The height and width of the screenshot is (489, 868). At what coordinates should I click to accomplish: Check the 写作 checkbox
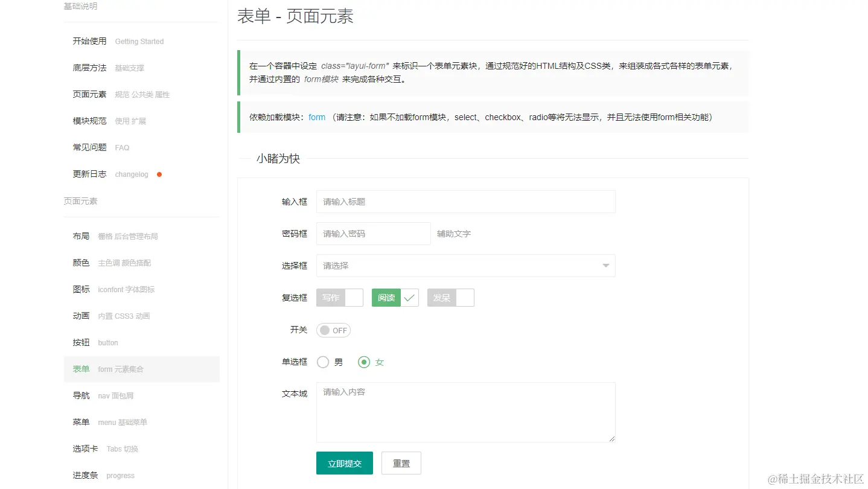340,298
